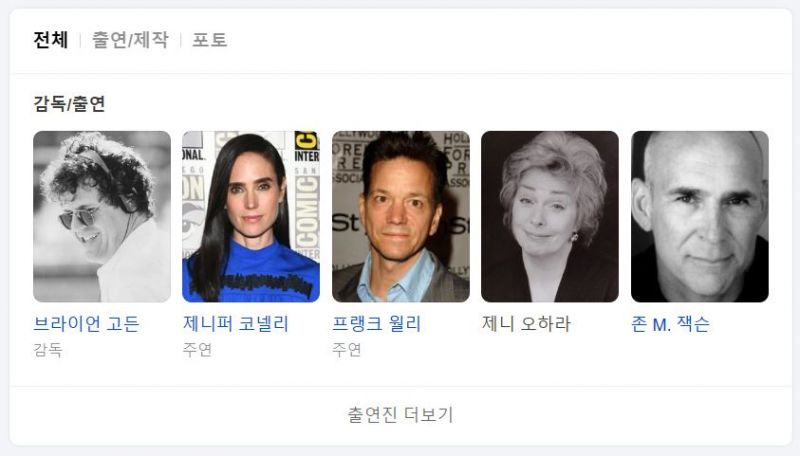
Task: Click the curly-haired man wearing headphones photo
Action: point(102,216)
